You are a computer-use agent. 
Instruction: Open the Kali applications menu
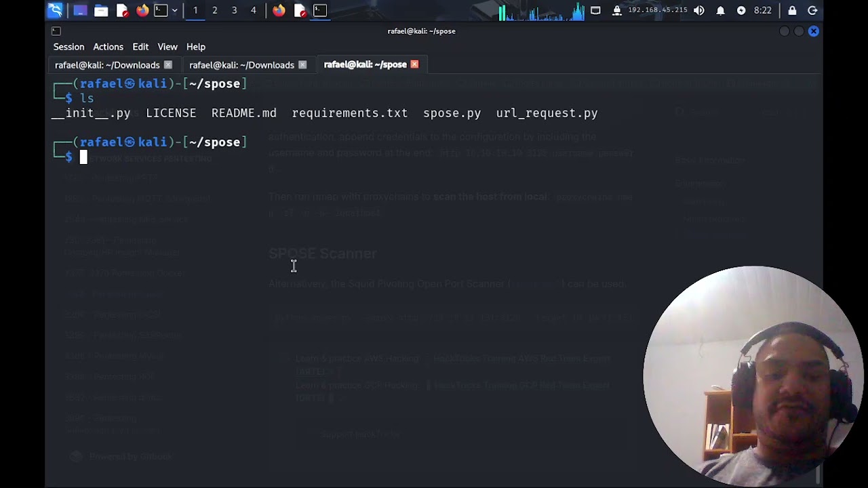click(55, 10)
